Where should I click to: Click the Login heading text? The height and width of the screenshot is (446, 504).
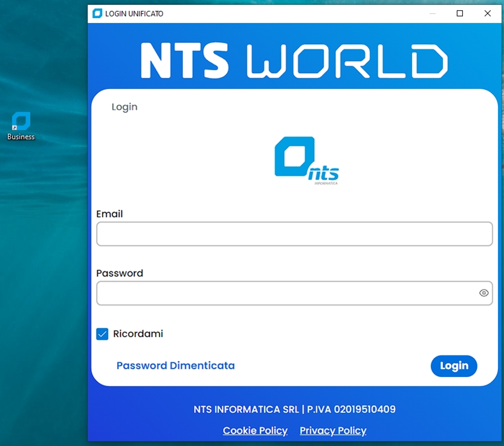pyautogui.click(x=124, y=107)
